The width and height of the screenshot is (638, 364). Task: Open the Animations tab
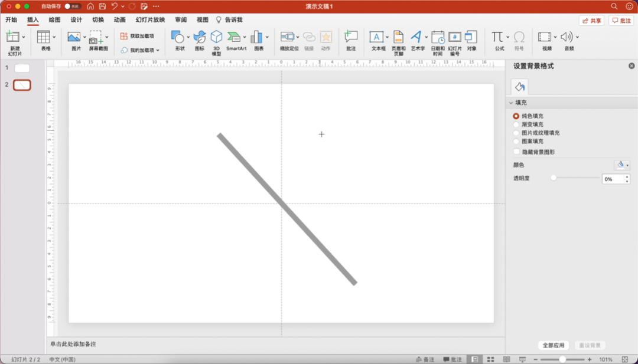(x=119, y=19)
